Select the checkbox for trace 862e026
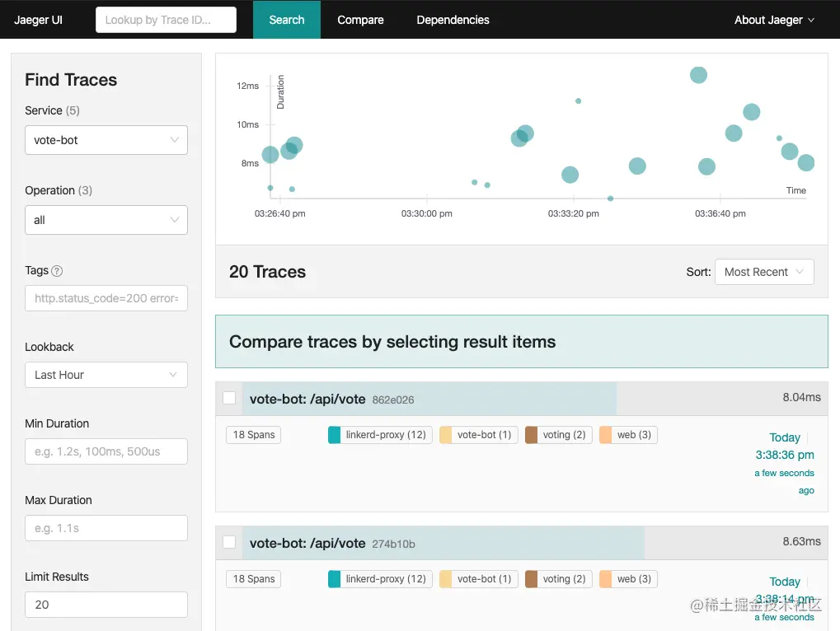The image size is (840, 631). (229, 398)
